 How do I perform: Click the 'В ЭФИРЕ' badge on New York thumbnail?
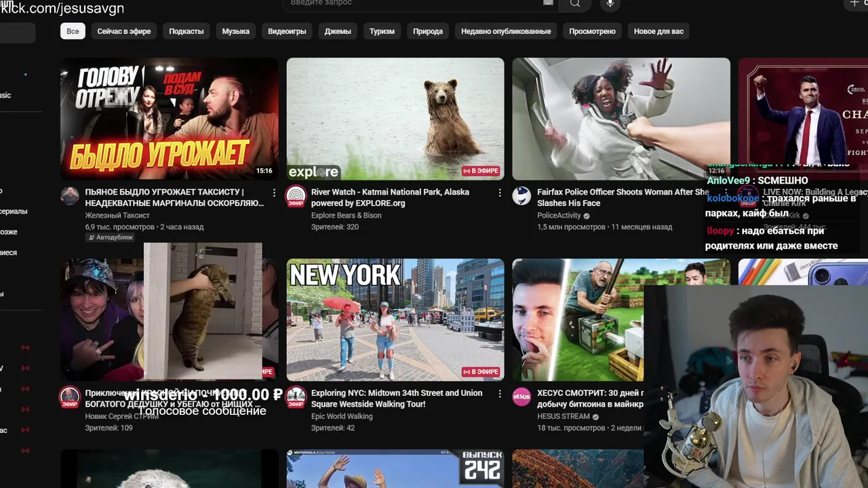(481, 371)
